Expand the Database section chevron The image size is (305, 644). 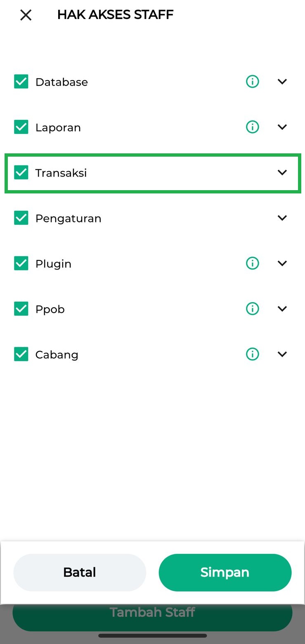point(282,82)
